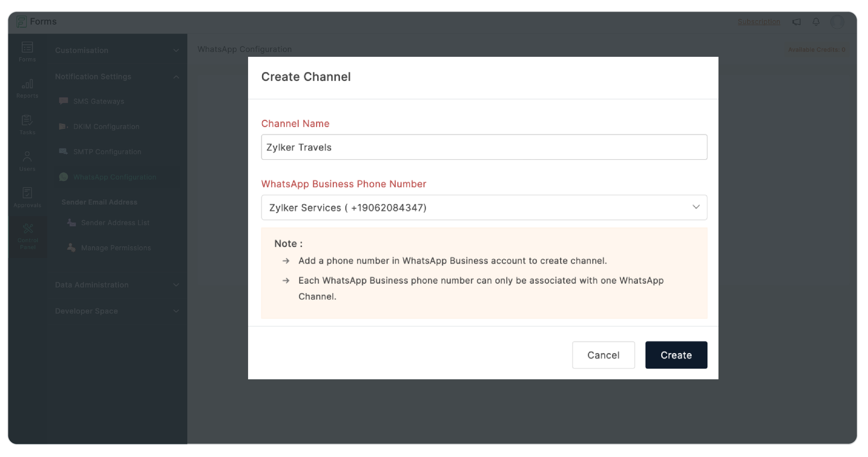Select SMS Gateways menu item
The width and height of the screenshot is (868, 457).
click(98, 101)
